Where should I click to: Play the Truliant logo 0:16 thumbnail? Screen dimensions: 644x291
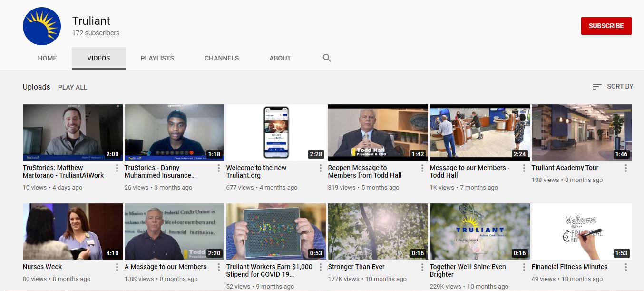(480, 231)
